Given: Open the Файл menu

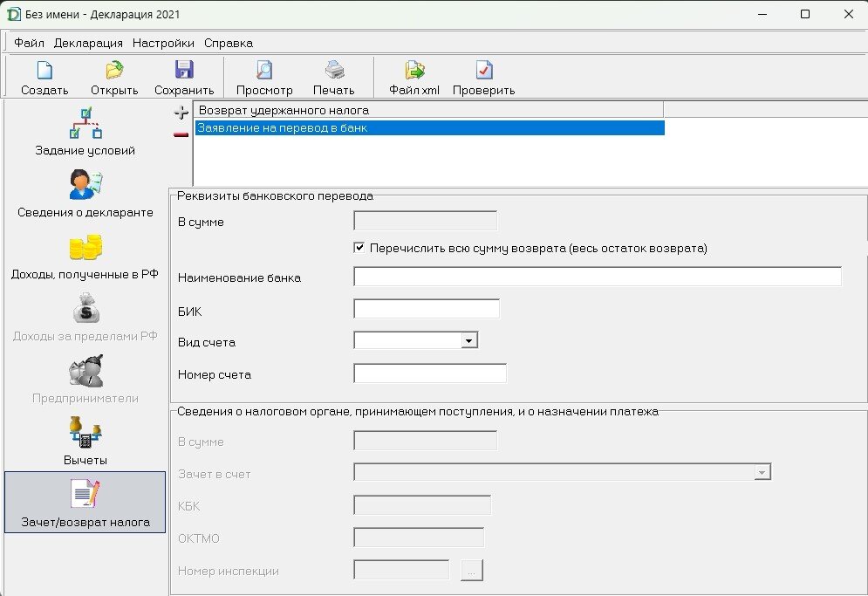Looking at the screenshot, I should pyautogui.click(x=29, y=44).
